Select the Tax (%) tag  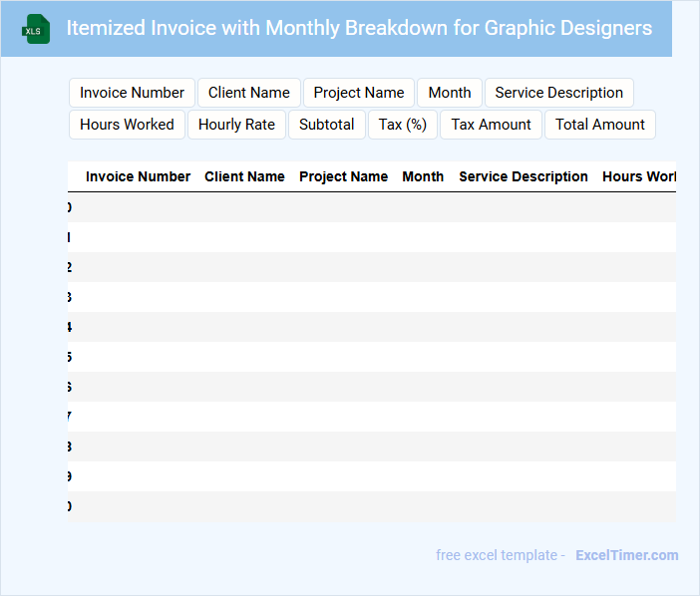pyautogui.click(x=403, y=125)
